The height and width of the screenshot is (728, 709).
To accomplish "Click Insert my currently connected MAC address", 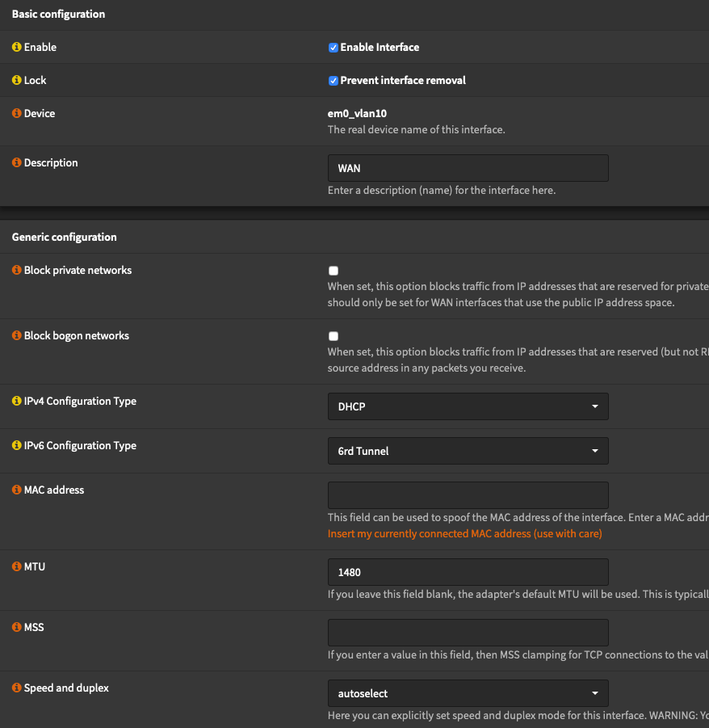I will click(464, 534).
